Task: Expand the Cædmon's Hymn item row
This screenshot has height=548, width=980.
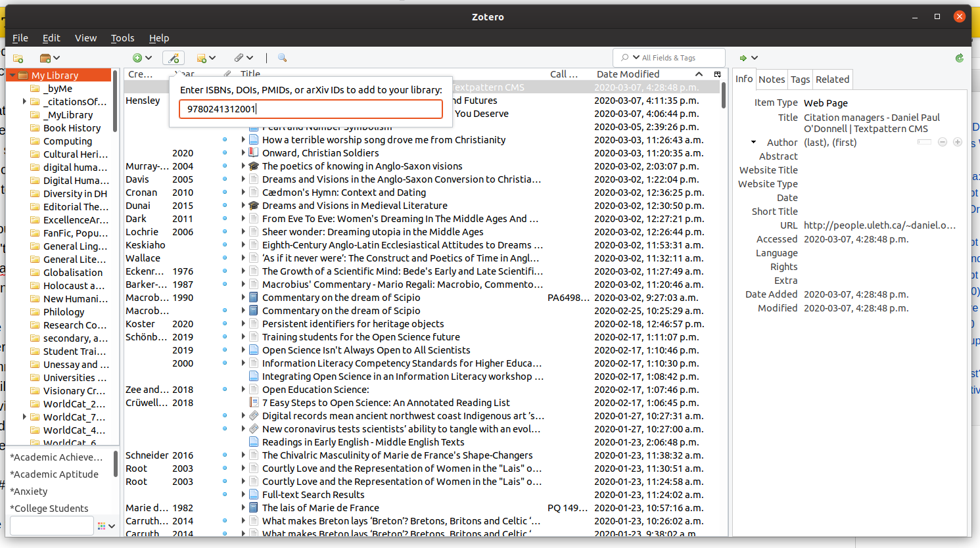Action: coord(243,193)
